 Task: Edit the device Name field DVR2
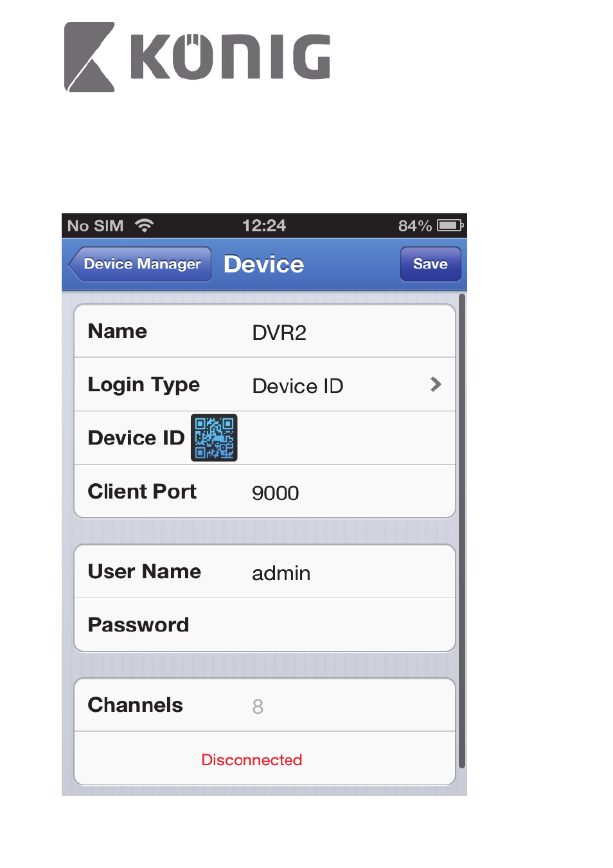280,332
